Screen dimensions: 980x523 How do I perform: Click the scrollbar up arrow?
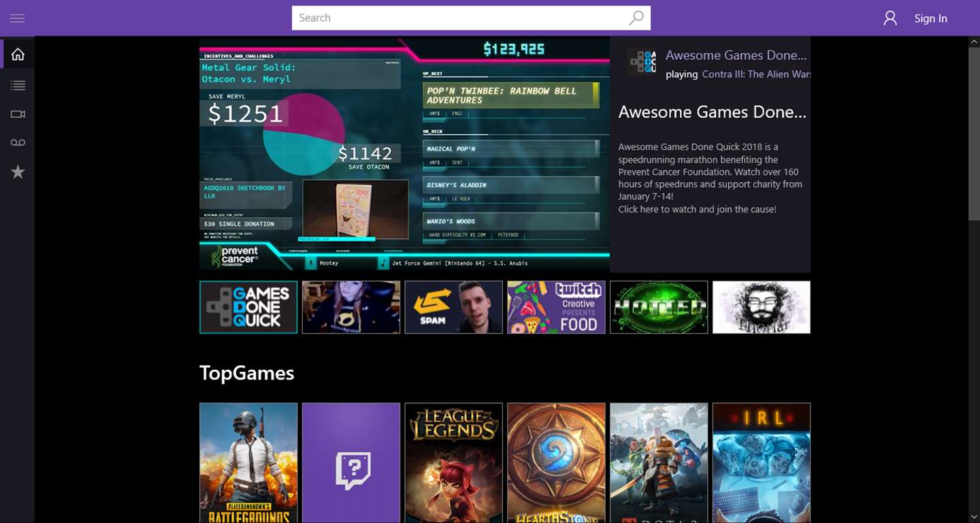(974, 42)
